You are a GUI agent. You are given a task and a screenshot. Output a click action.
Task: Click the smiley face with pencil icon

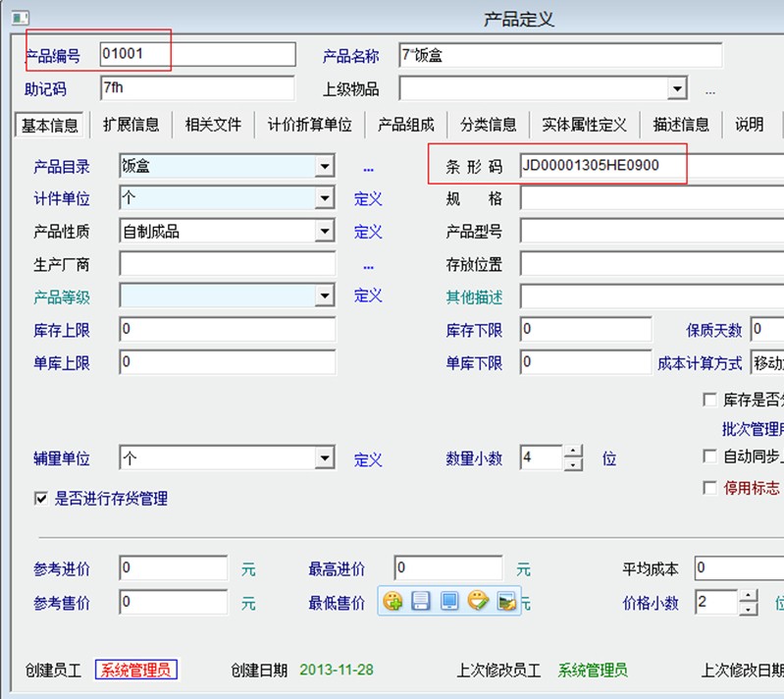[x=478, y=601]
